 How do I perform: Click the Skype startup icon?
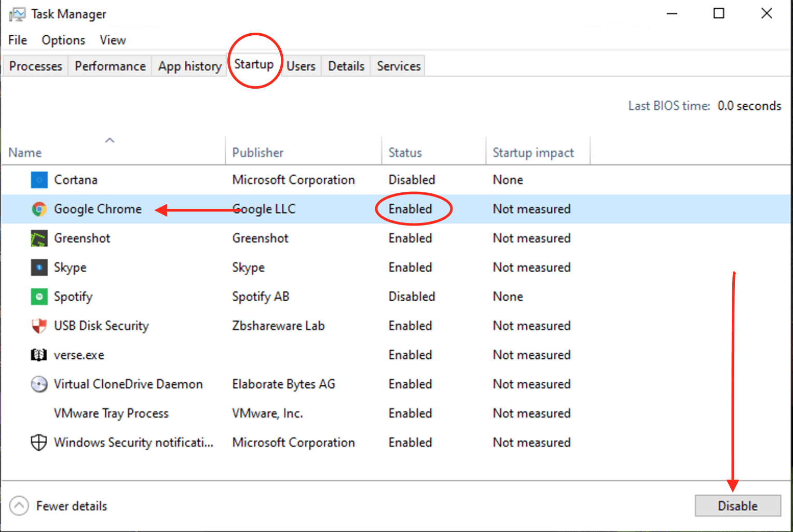pos(39,268)
